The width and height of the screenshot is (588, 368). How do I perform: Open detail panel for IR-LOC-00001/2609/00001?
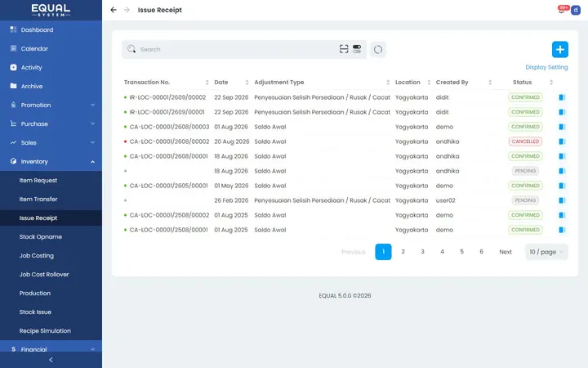562,112
